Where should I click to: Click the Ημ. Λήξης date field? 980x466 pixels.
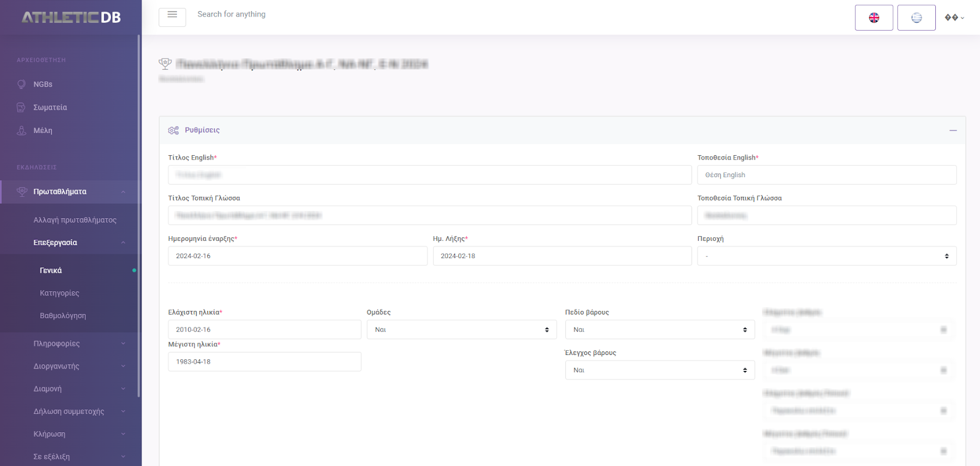coord(562,256)
